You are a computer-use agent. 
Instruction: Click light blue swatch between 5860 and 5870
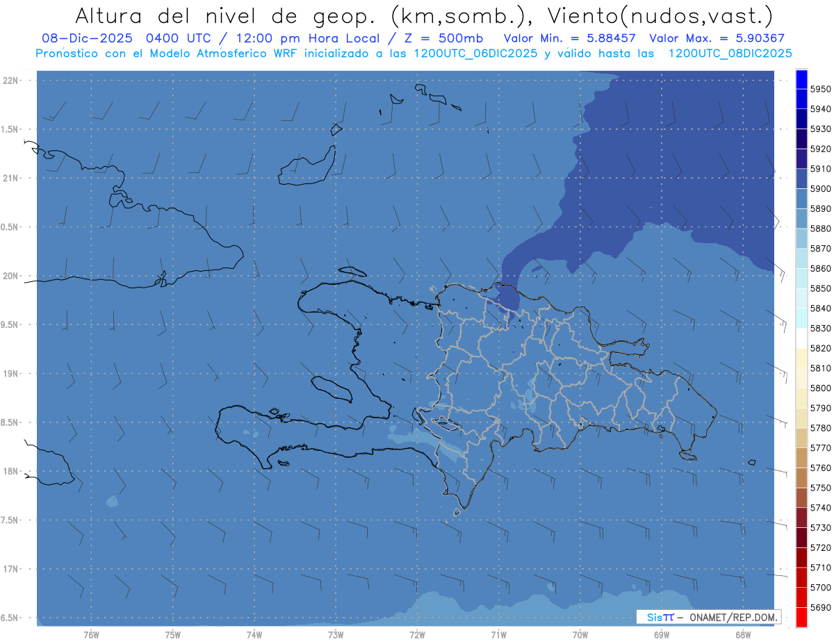click(801, 258)
